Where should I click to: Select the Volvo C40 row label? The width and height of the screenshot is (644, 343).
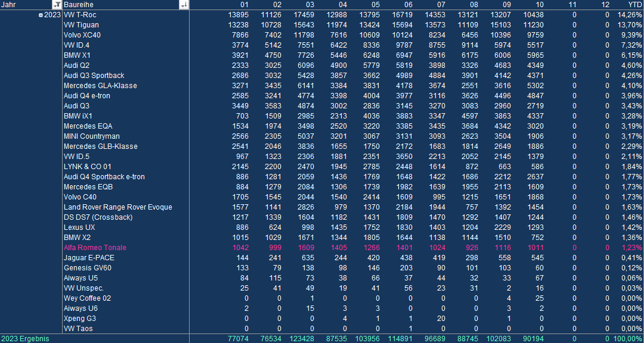click(x=80, y=197)
